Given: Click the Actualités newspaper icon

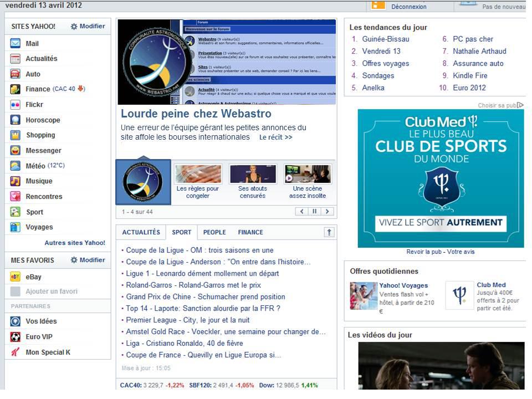Looking at the screenshot, I should pyautogui.click(x=16, y=59).
